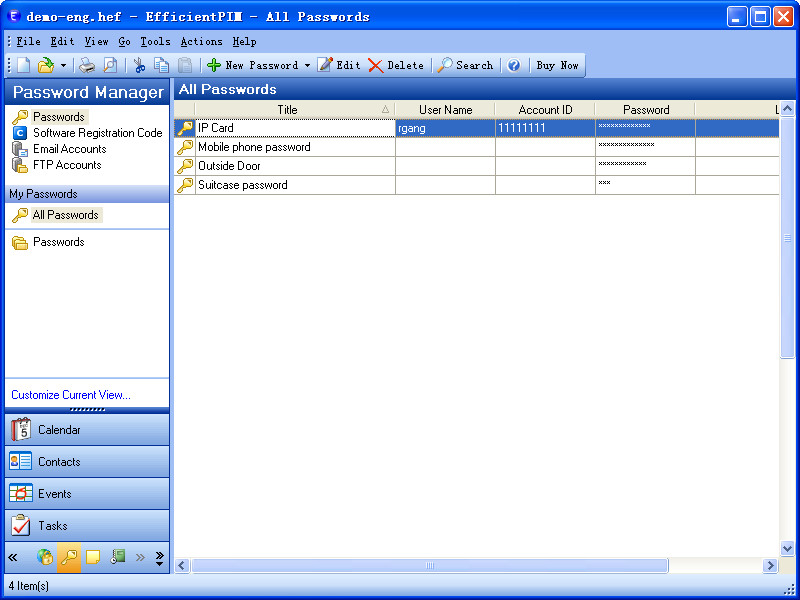Click the New Password button
This screenshot has height=600, width=800.
click(253, 65)
